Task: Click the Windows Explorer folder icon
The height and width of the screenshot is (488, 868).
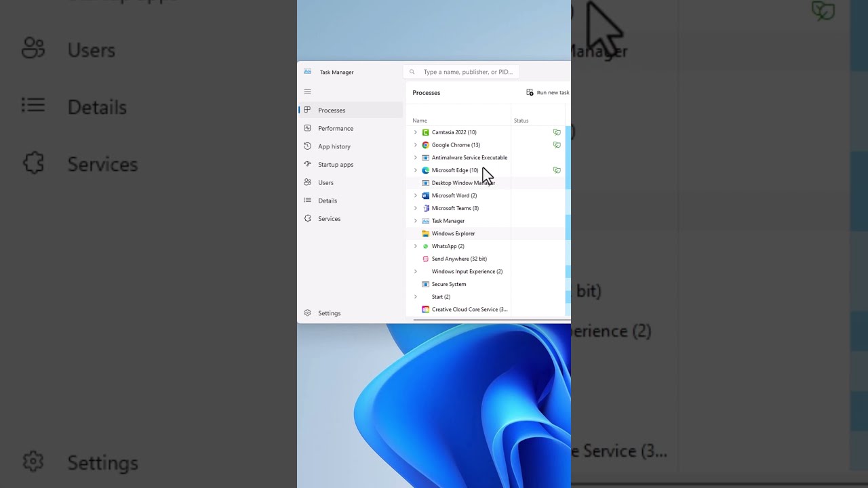Action: pos(426,234)
